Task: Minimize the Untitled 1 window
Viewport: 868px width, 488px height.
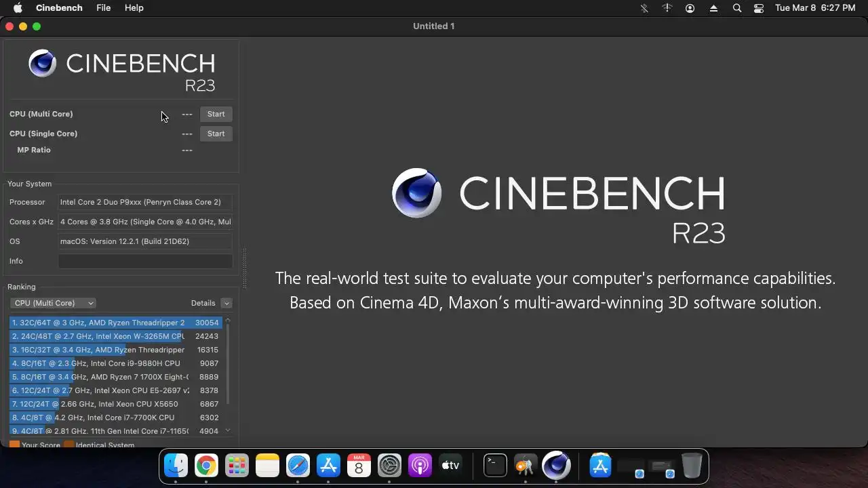Action: tap(23, 26)
